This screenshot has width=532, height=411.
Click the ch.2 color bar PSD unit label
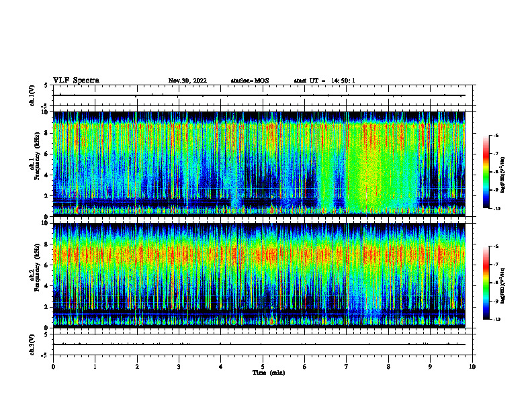(503, 285)
